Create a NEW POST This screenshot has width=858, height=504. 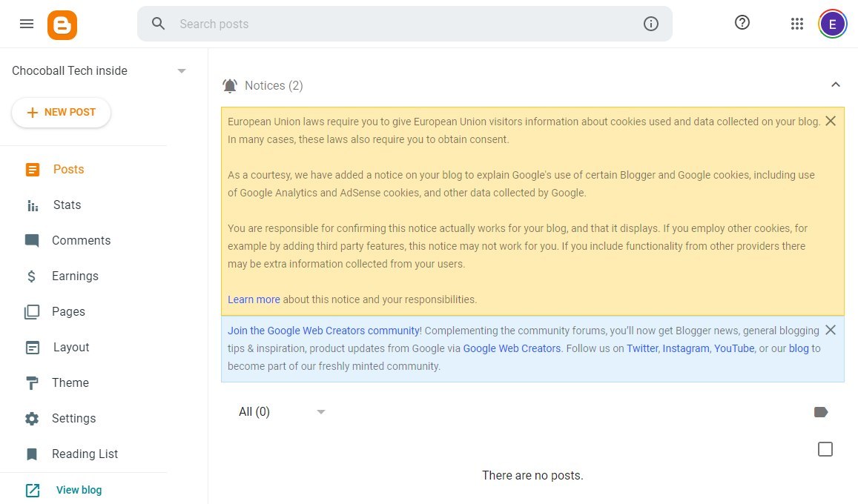point(62,112)
